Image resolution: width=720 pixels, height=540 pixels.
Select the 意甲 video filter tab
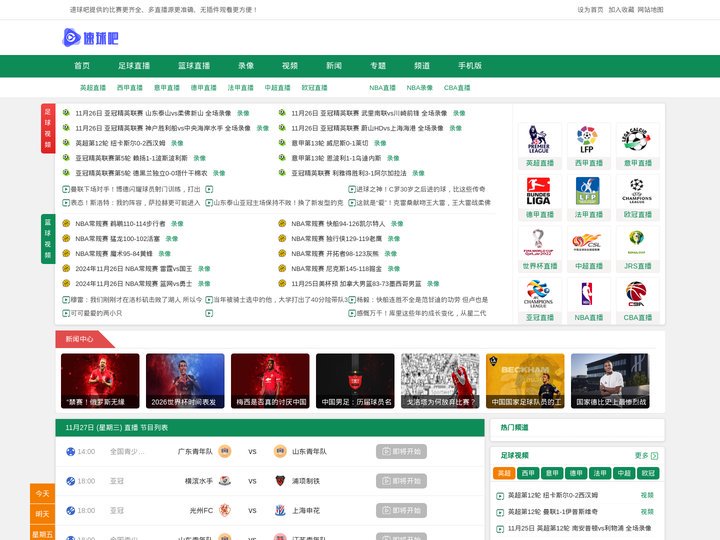552,473
